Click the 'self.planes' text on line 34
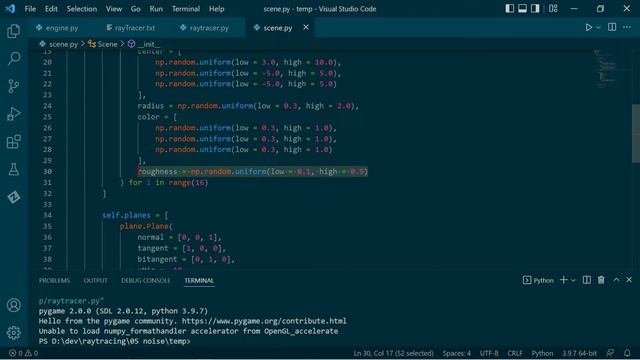Viewport: 640px width, 360px height. point(126,215)
